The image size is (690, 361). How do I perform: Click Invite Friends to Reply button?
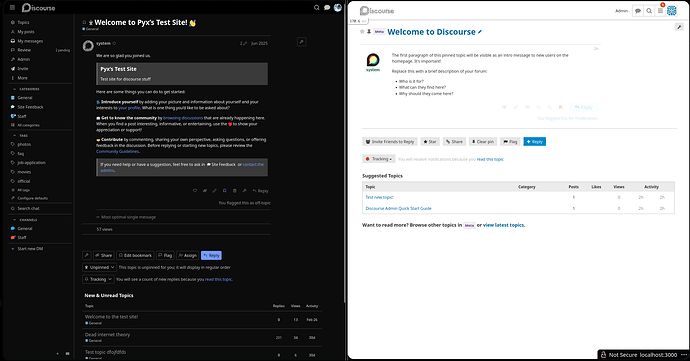pos(390,142)
